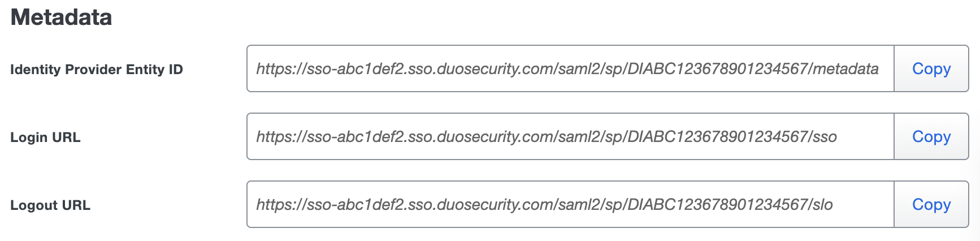The width and height of the screenshot is (980, 241).
Task: Click the URL ending in /slo
Action: coord(544,205)
